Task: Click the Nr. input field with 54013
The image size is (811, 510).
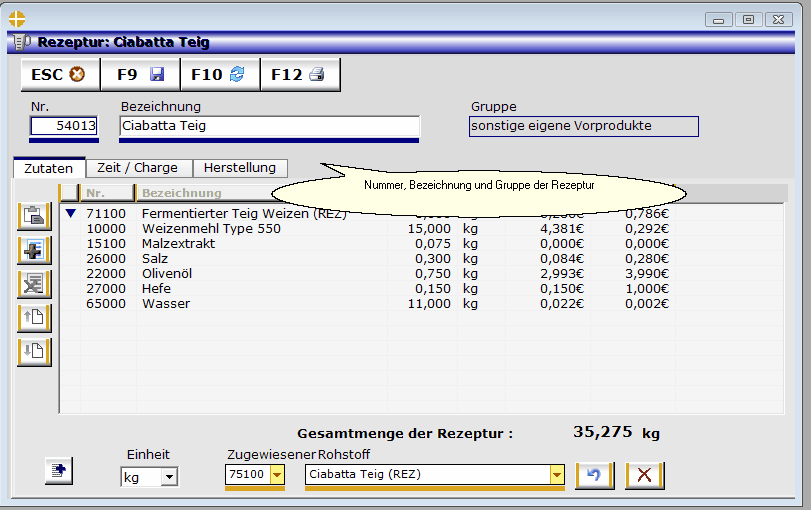Action: click(64, 126)
